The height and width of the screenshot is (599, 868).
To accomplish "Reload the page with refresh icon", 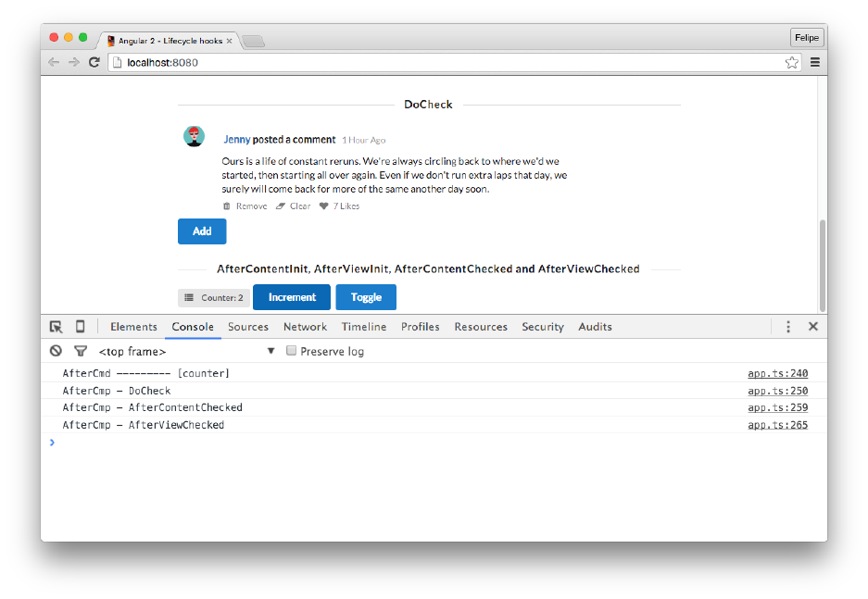I will pos(94,62).
